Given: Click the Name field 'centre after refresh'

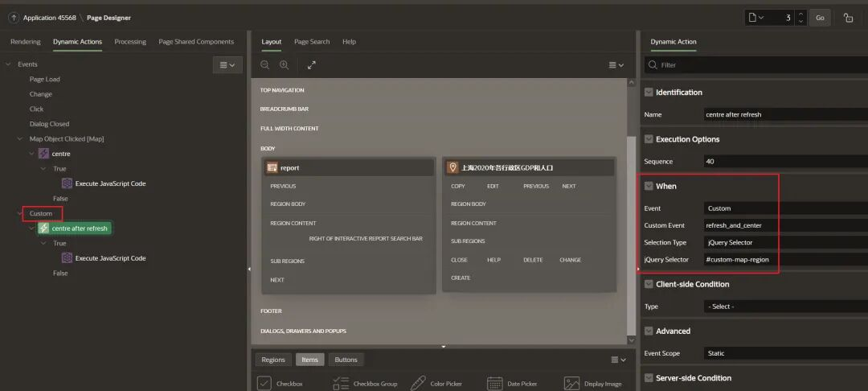Looking at the screenshot, I should point(785,114).
